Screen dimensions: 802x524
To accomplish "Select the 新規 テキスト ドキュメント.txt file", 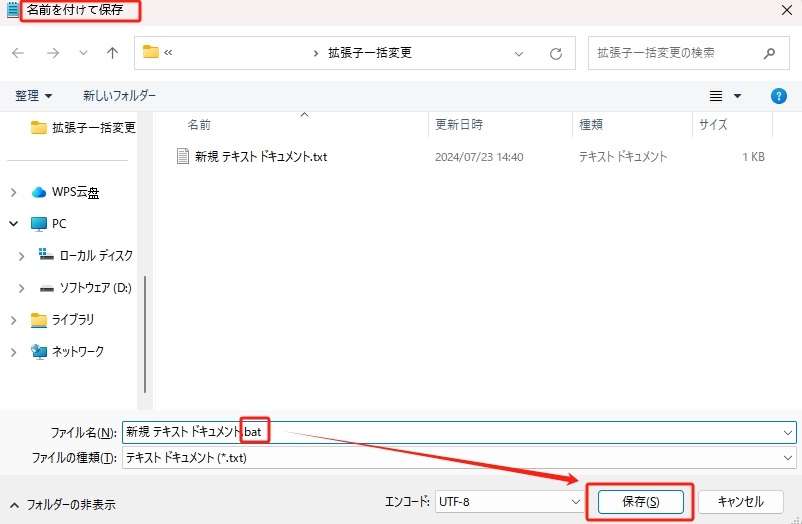I will (260, 157).
